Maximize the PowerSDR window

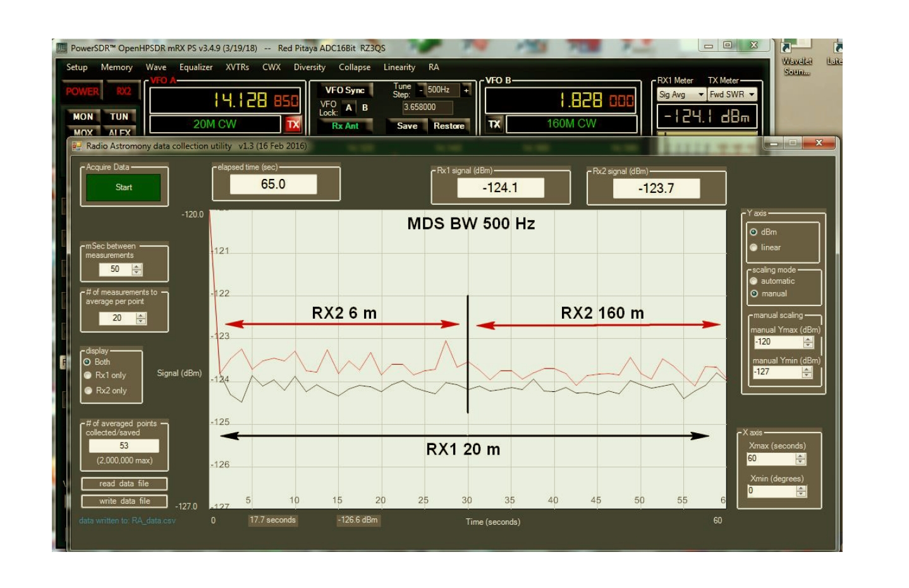(x=728, y=46)
